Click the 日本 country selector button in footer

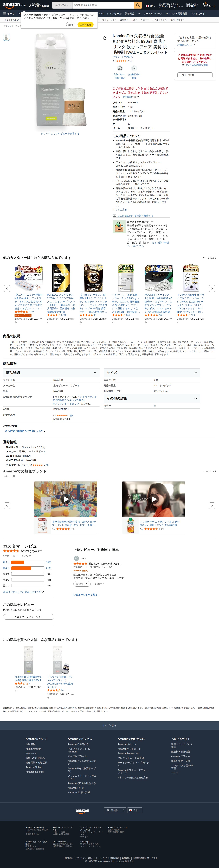[x=135, y=810]
